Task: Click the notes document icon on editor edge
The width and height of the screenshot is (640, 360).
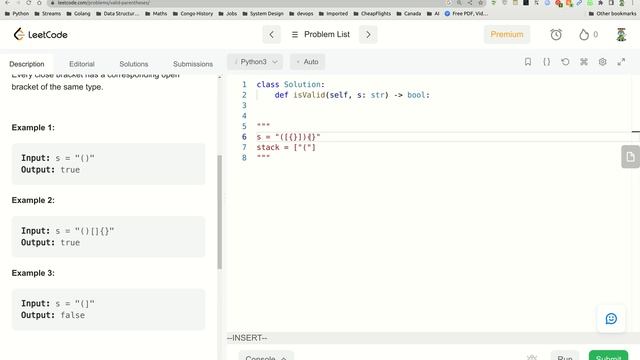Action: [631, 157]
